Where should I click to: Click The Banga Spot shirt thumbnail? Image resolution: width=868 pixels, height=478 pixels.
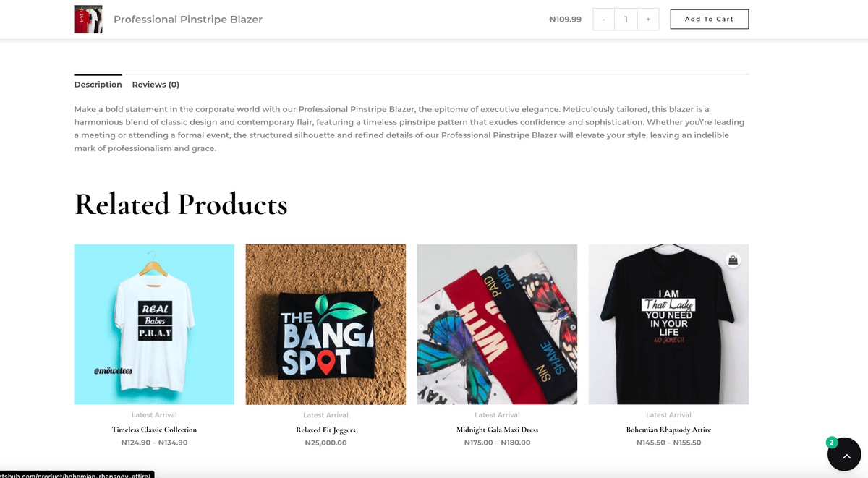coord(325,323)
